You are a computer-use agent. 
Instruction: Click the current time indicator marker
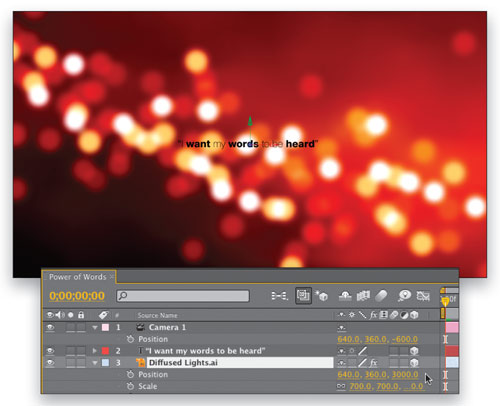coord(445,302)
